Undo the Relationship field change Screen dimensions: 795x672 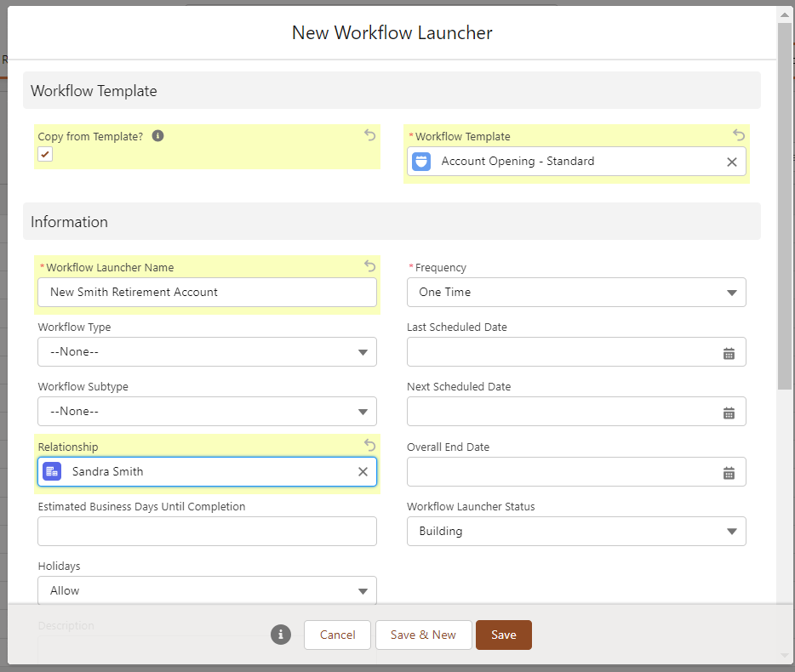tap(370, 445)
